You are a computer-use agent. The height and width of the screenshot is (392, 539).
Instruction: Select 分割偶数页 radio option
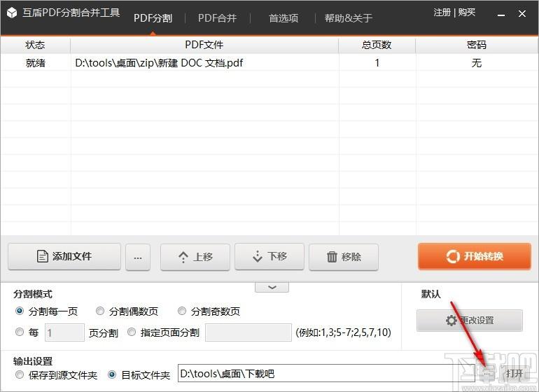99,311
